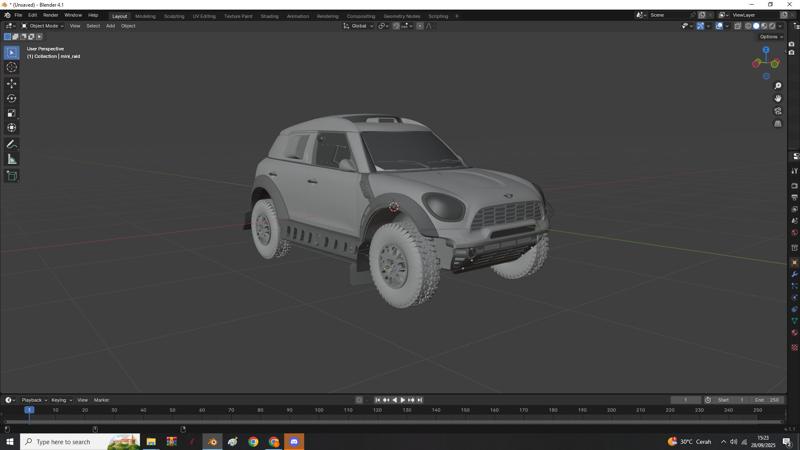This screenshot has height=450, width=800.
Task: Switch perspective/orthographic grid icon
Action: tap(778, 123)
